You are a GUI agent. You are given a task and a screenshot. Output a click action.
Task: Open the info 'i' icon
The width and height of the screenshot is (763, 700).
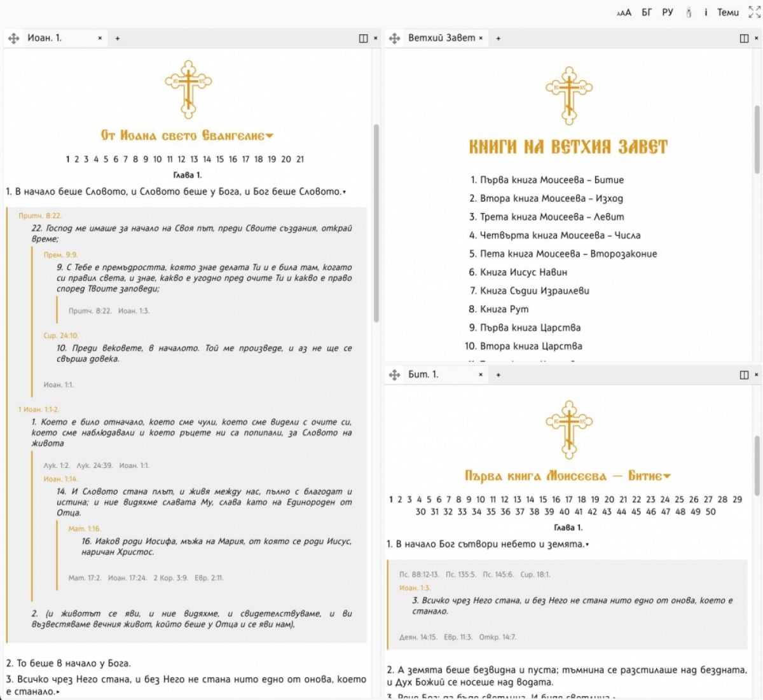point(706,13)
